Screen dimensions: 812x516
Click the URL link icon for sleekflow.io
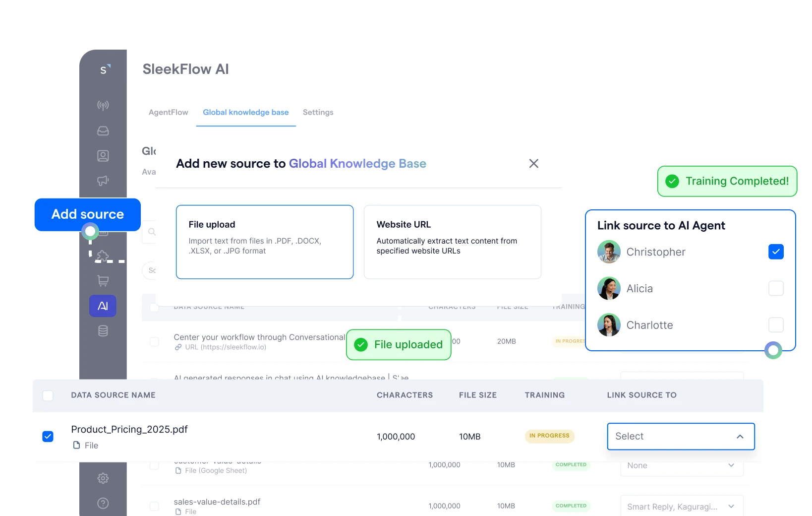coord(178,347)
